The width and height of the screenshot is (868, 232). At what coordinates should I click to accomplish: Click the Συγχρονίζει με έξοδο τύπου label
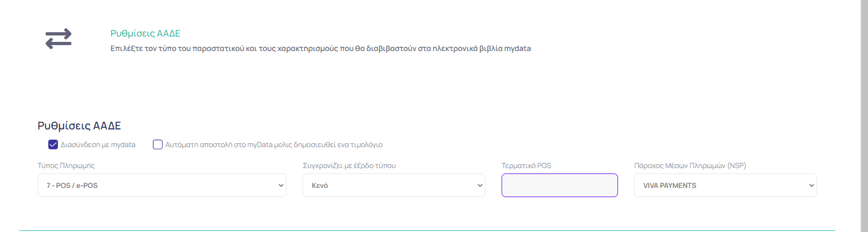click(349, 165)
